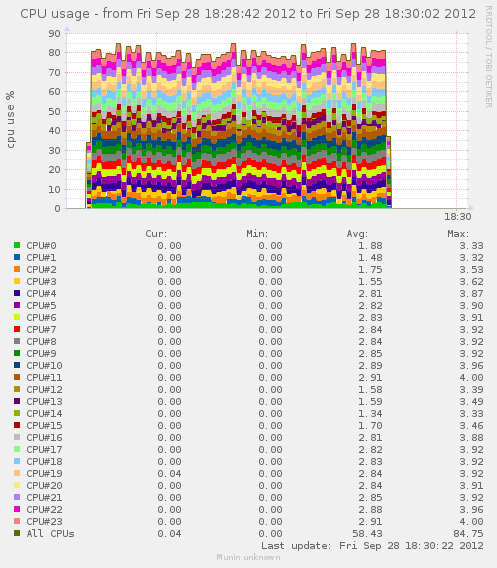Click the CPU#6 yellow-green legend swatch

coord(17,317)
